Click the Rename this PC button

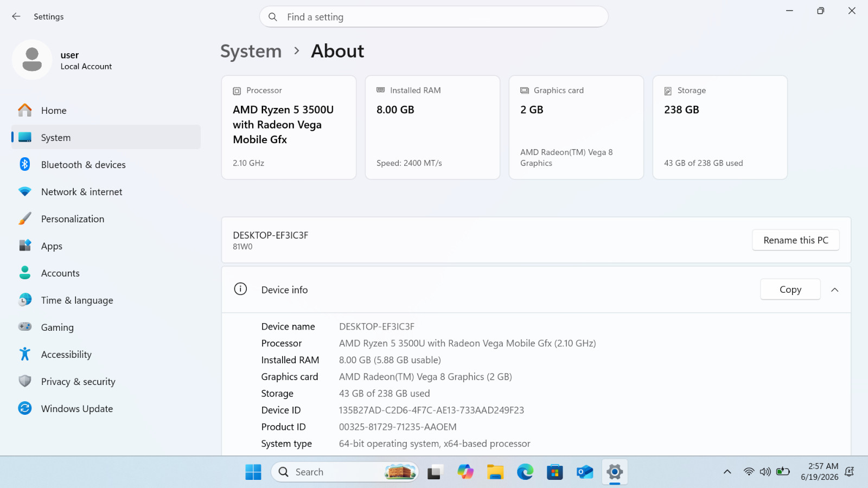pos(795,240)
